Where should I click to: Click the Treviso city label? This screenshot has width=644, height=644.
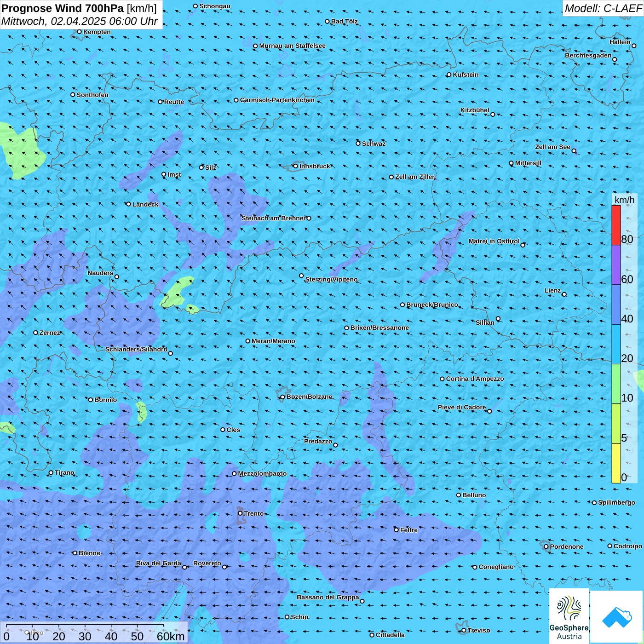478,630
